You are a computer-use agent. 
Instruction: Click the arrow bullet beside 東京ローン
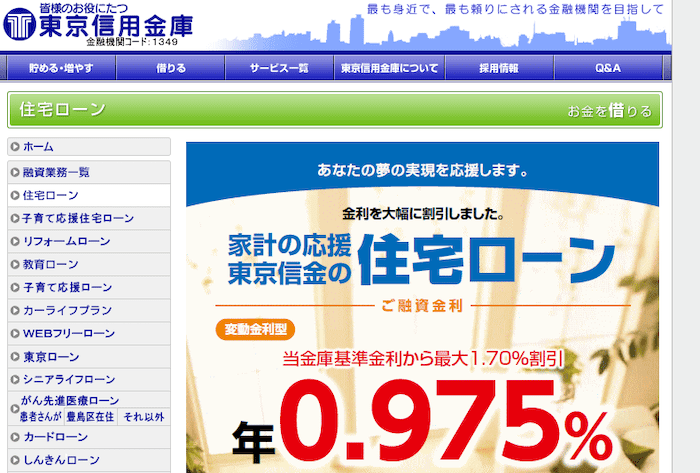tap(15, 357)
